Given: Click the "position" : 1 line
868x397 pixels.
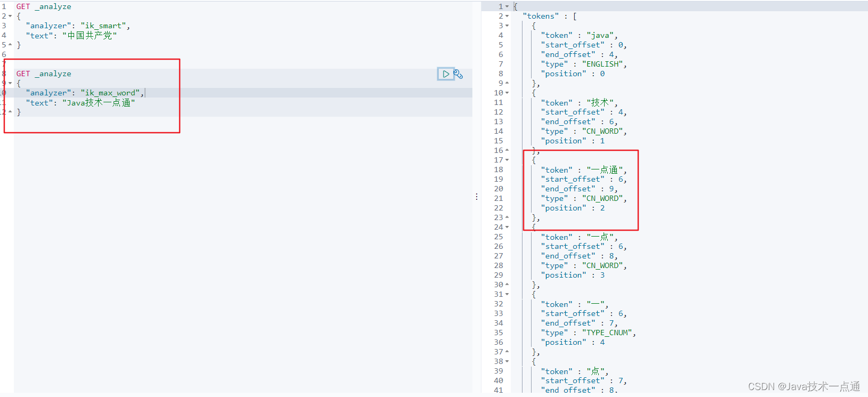Looking at the screenshot, I should 573,141.
